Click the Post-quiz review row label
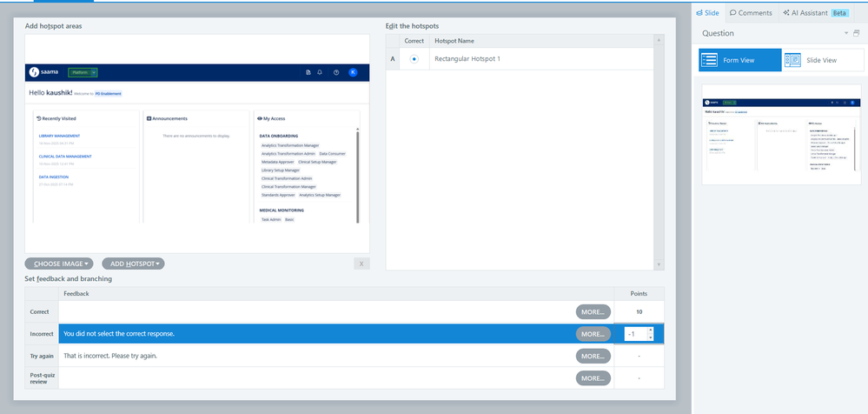Screen dimensions: 868x414 (x=42, y=378)
